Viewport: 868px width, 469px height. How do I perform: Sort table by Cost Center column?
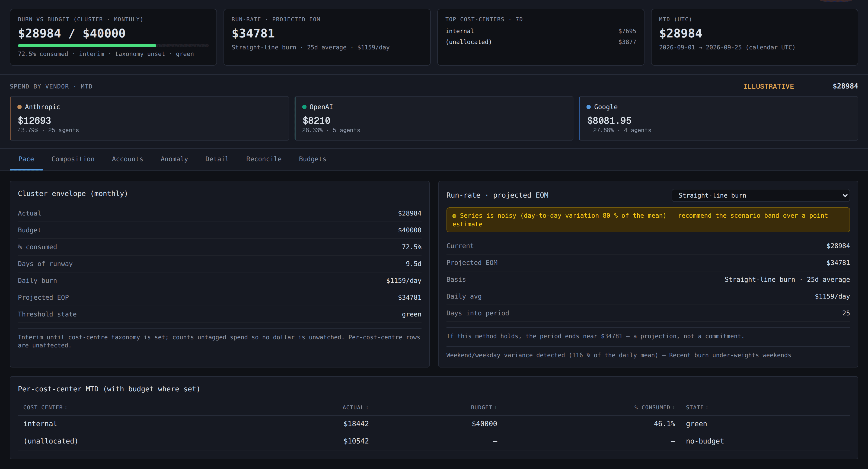tap(45, 407)
